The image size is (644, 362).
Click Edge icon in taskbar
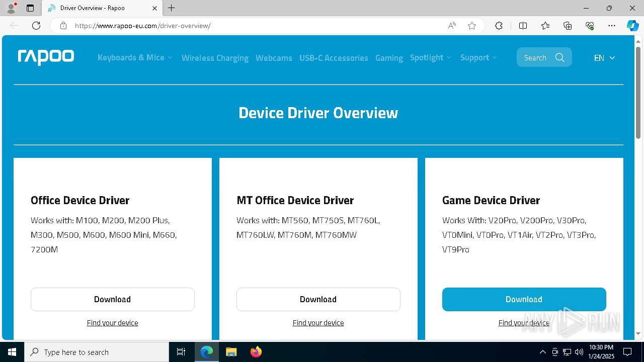(207, 352)
